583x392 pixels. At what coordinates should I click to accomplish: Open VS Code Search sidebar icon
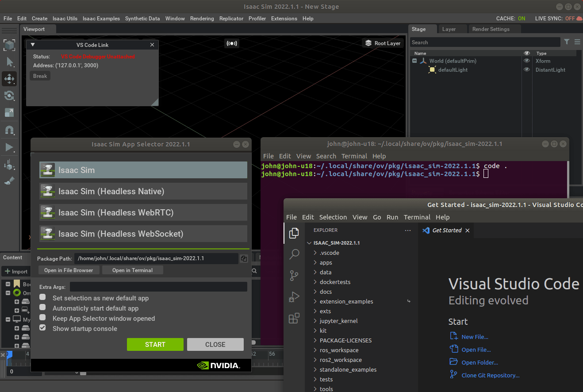click(x=294, y=254)
